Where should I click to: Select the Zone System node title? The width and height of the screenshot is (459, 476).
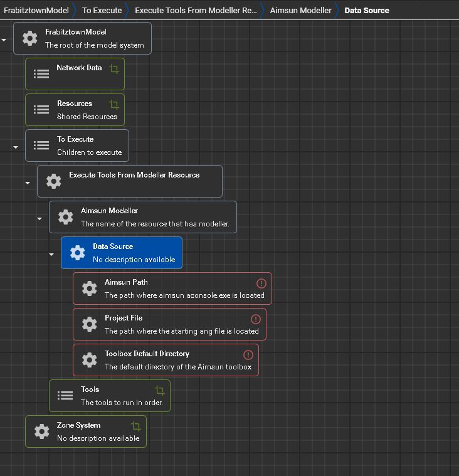point(78,425)
